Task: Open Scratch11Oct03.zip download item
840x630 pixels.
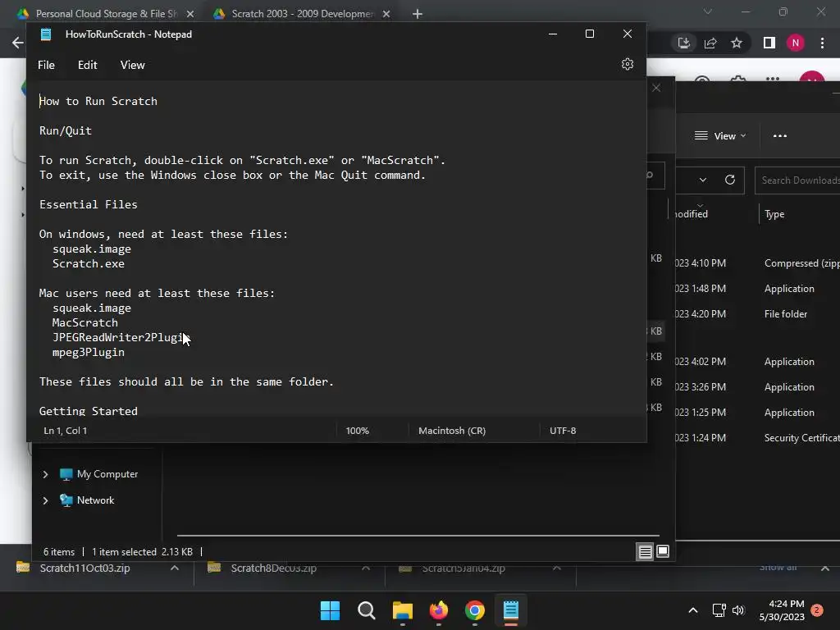Action: point(84,568)
